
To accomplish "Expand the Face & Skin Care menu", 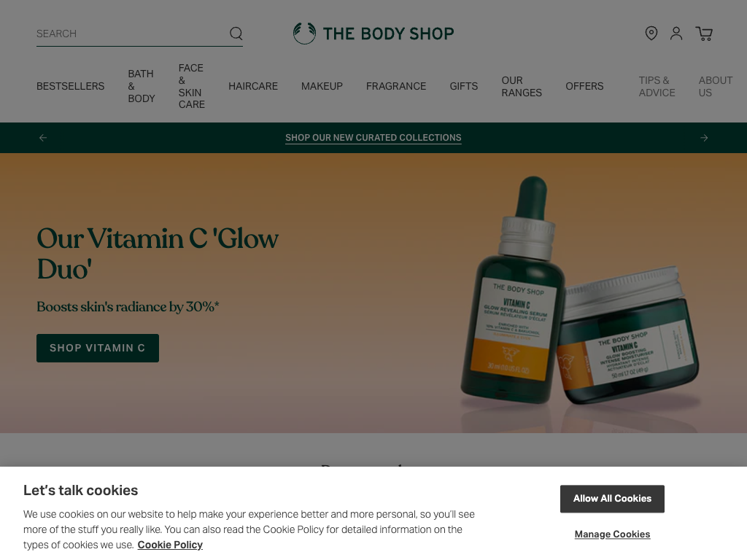I will (192, 86).
